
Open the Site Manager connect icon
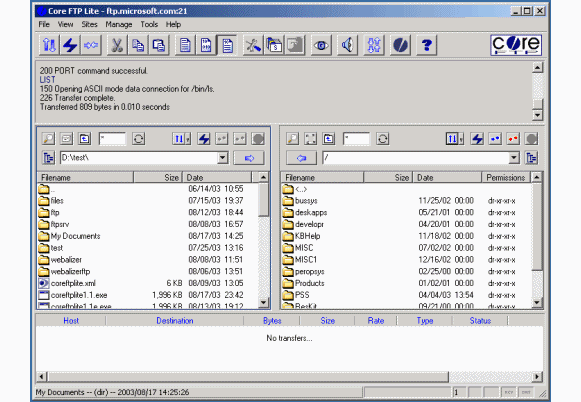coord(49,45)
